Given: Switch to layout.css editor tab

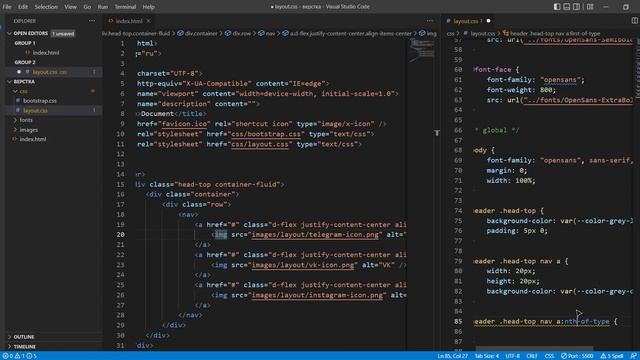Looking at the screenshot, I should pyautogui.click(x=468, y=21).
